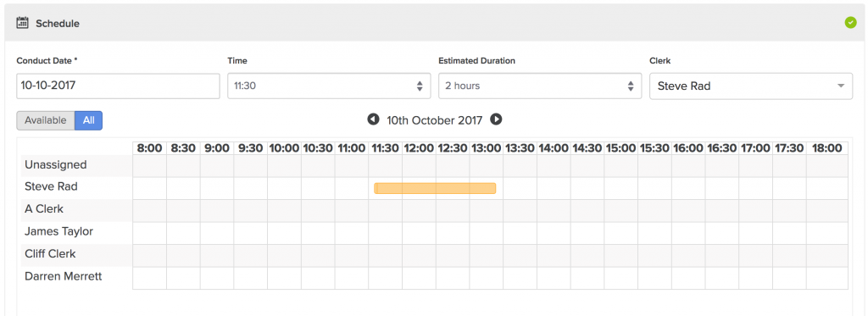Click the Conduct Date input field
Image resolution: width=868 pixels, height=316 pixels.
[118, 86]
